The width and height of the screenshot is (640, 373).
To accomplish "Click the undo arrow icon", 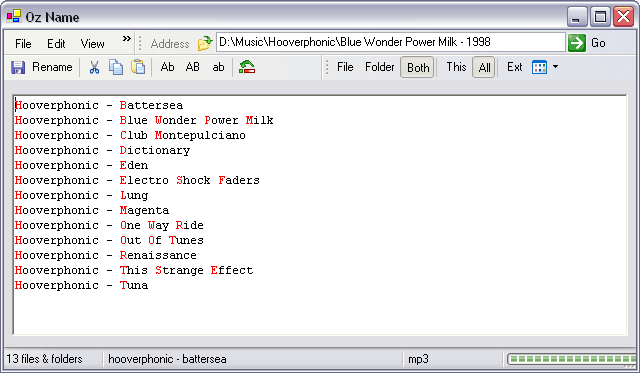I will coord(247,67).
